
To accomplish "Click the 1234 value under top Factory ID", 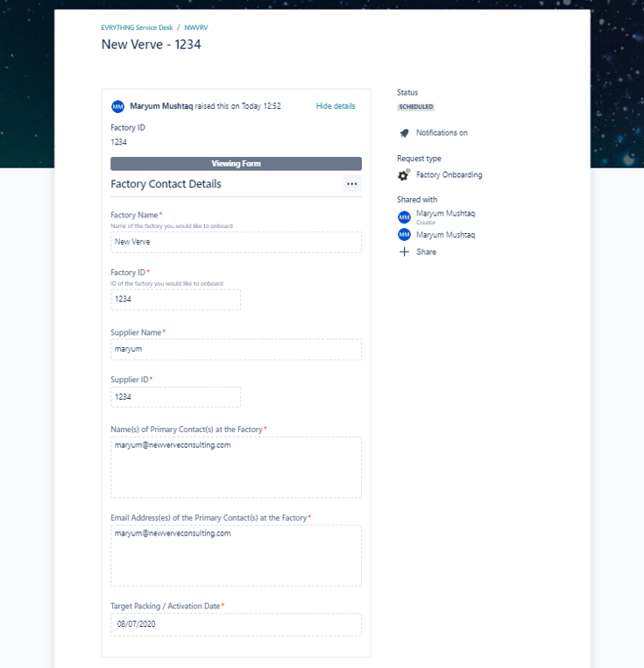I will (x=118, y=142).
